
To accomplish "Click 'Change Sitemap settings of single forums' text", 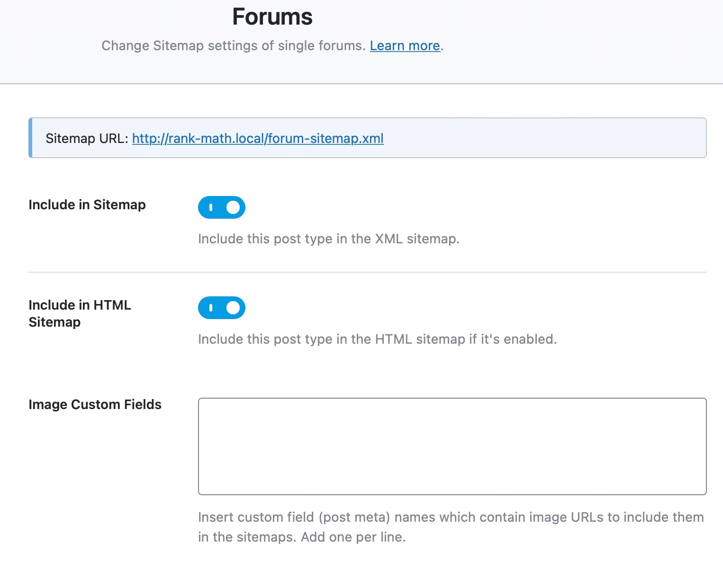I will tap(234, 46).
